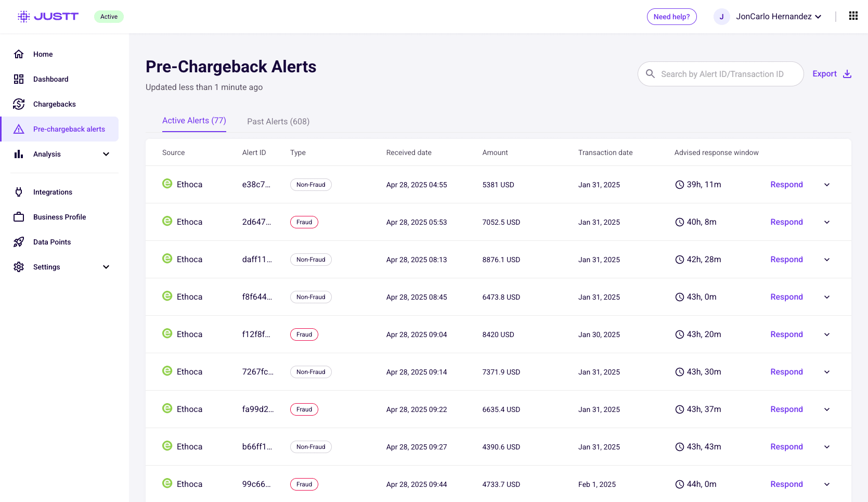Respond to the 8876.1 USD alert
868x502 pixels.
pyautogui.click(x=786, y=260)
